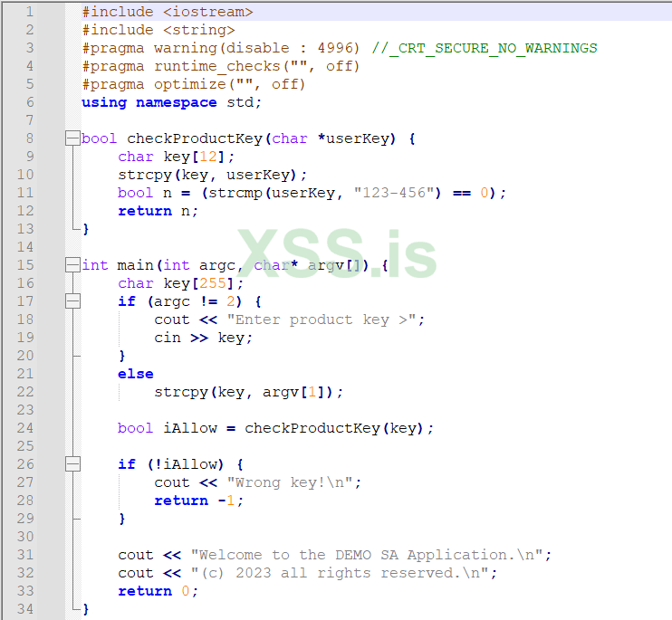Click the "(c) 2023 all rights reserved" string
The height and width of the screenshot is (620, 672).
(x=340, y=573)
